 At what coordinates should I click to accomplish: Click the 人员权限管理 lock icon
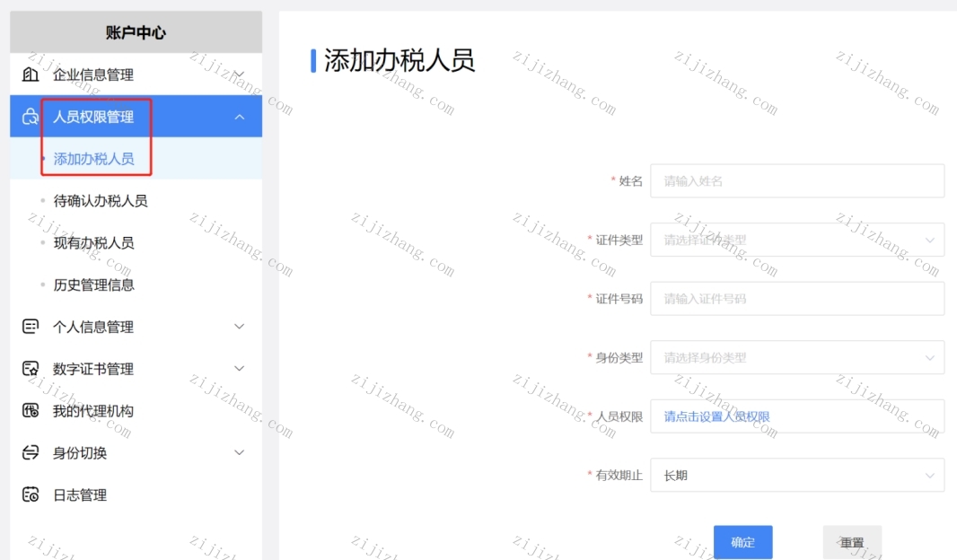(31, 117)
